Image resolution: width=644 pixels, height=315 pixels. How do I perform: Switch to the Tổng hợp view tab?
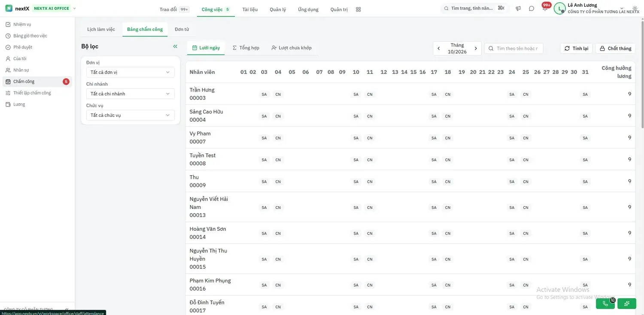click(246, 48)
